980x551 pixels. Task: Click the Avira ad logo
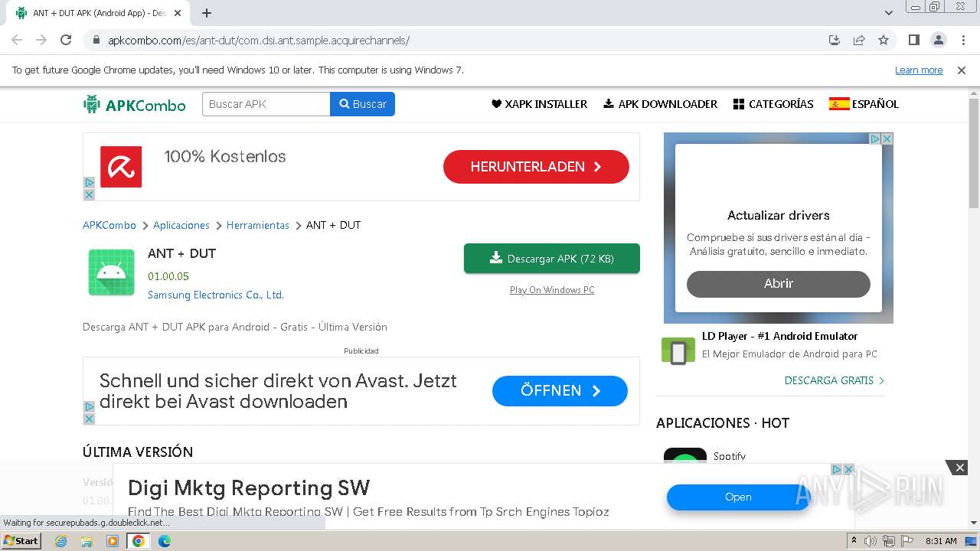(x=121, y=166)
